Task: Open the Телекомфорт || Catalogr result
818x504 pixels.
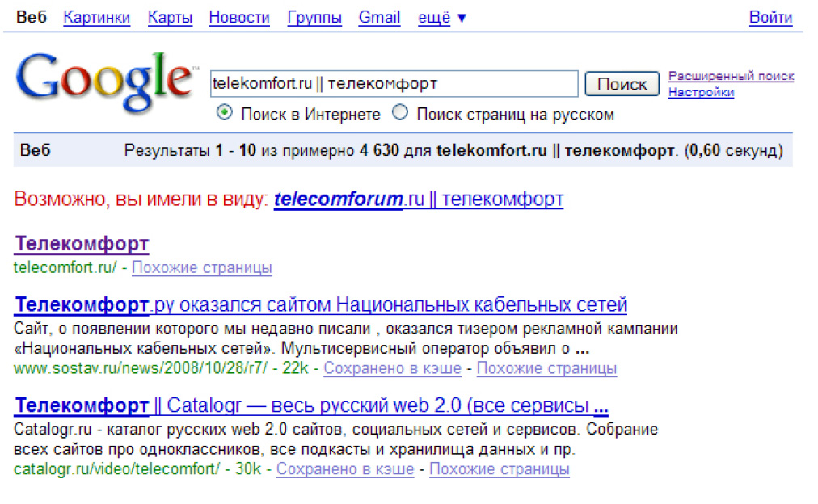Action: [311, 405]
